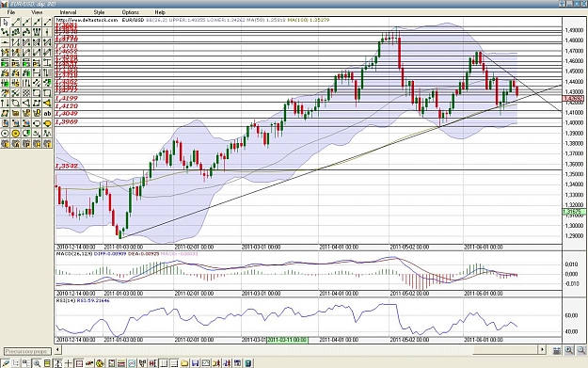
Task: Click the RSI(14) indicator label
Action: click(66, 300)
